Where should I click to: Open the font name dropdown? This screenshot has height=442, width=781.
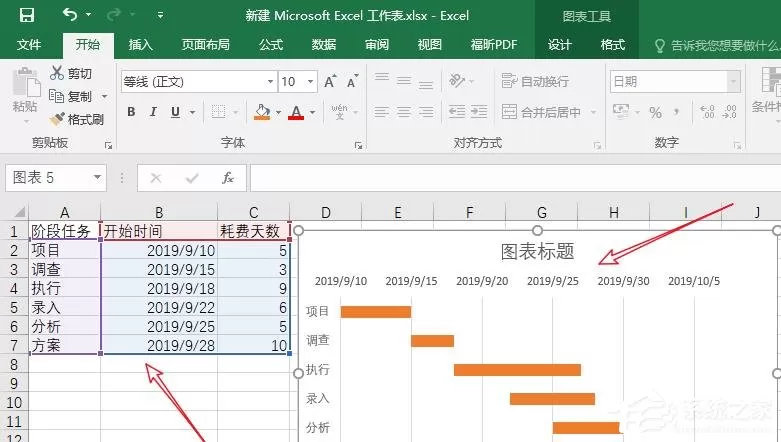point(270,81)
